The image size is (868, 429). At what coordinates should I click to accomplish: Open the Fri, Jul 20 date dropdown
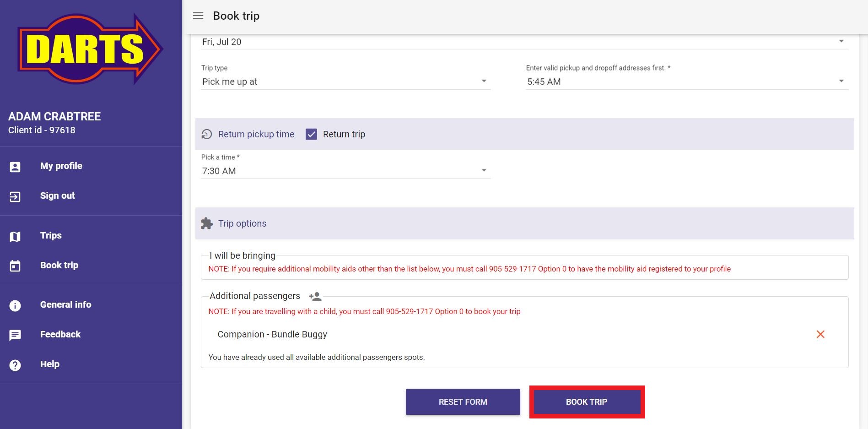524,42
